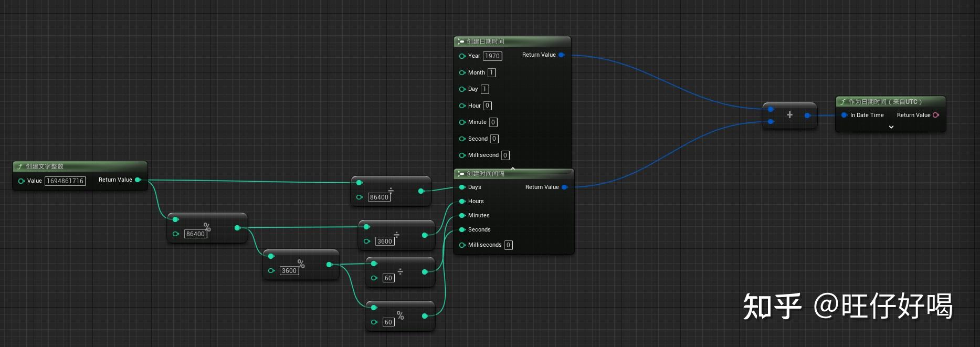Viewport: 980px width, 347px height.
Task: Edit the 86400 divisor on divide node
Action: [379, 197]
